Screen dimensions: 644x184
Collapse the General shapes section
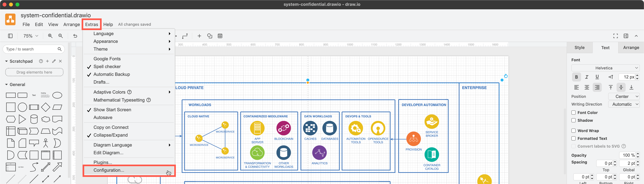[6, 84]
